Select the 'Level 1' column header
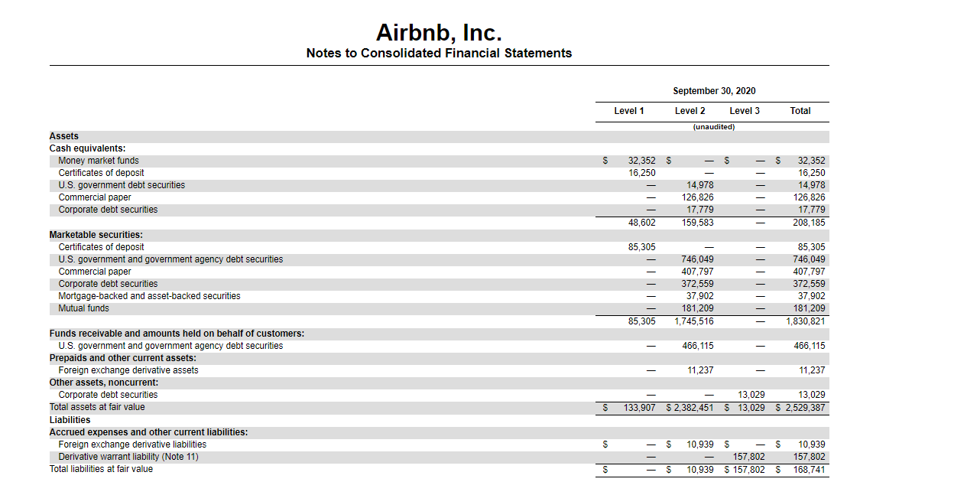 (629, 111)
